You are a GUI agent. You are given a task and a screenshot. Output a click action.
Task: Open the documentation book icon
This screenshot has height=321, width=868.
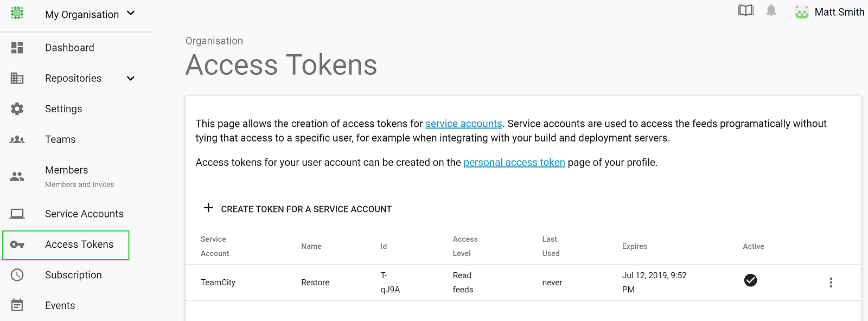[746, 10]
